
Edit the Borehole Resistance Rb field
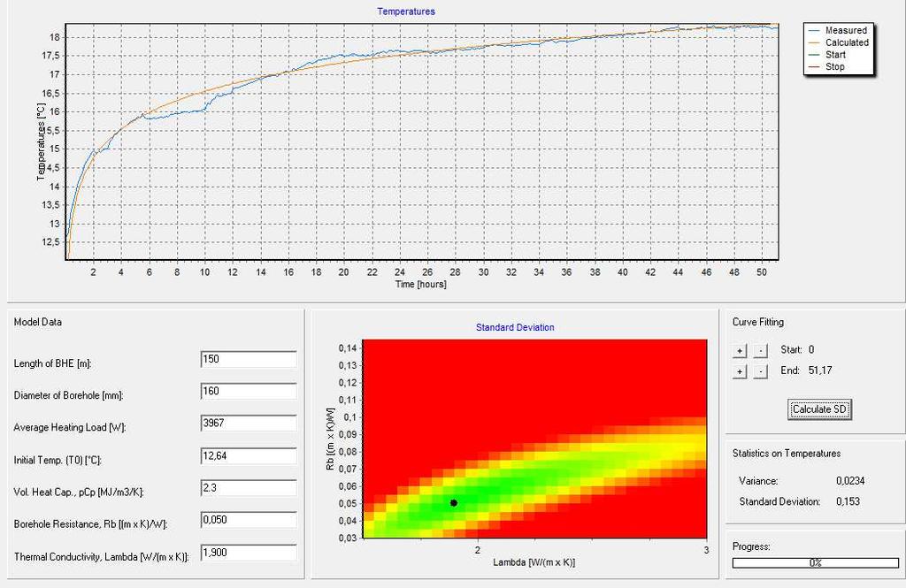(x=249, y=520)
